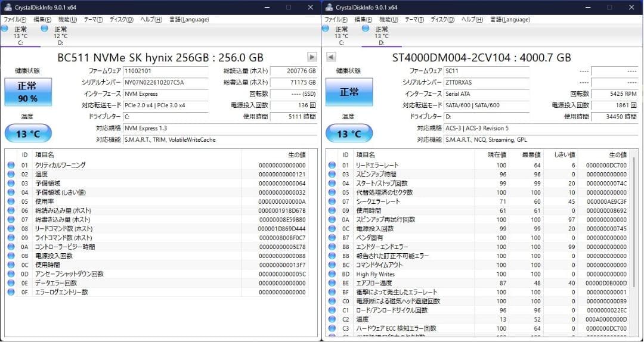644x342 pixels.
Task: Select C: drive tab in left window
Action: [20, 35]
